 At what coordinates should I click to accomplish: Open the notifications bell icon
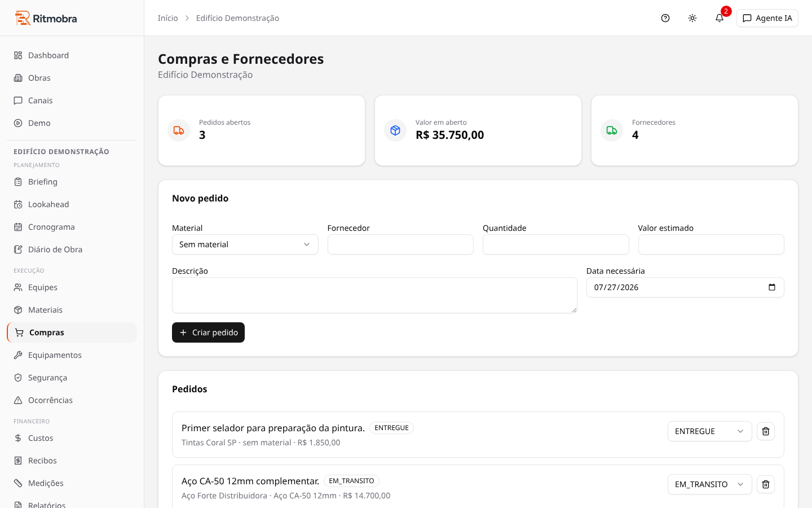coord(720,18)
